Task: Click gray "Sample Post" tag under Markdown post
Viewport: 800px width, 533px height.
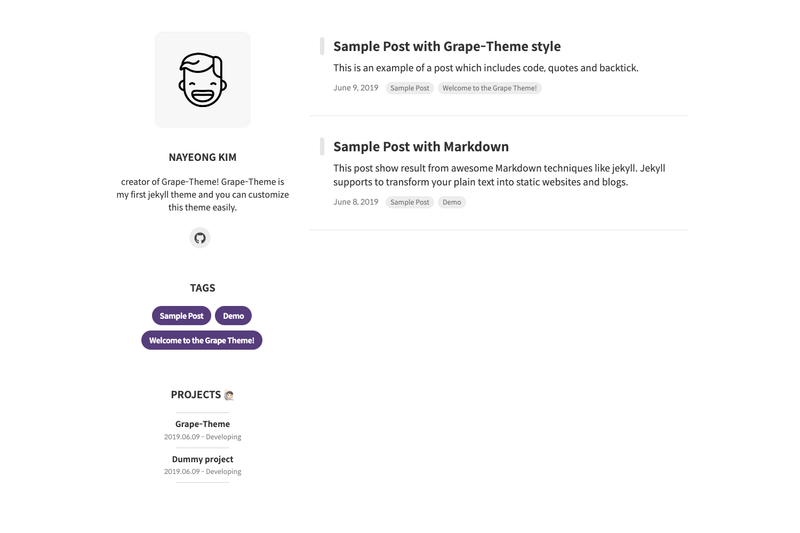Action: click(x=410, y=202)
